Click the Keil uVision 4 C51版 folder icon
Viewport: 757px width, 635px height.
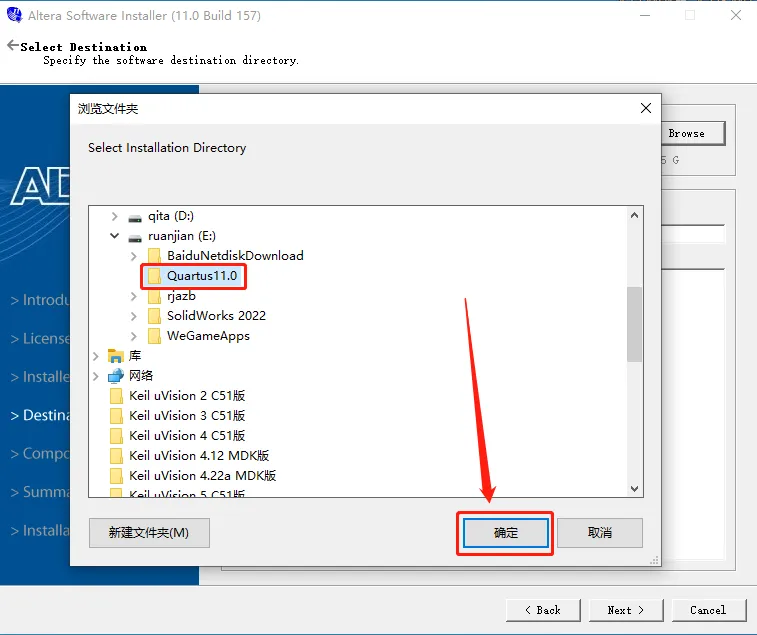tap(116, 436)
